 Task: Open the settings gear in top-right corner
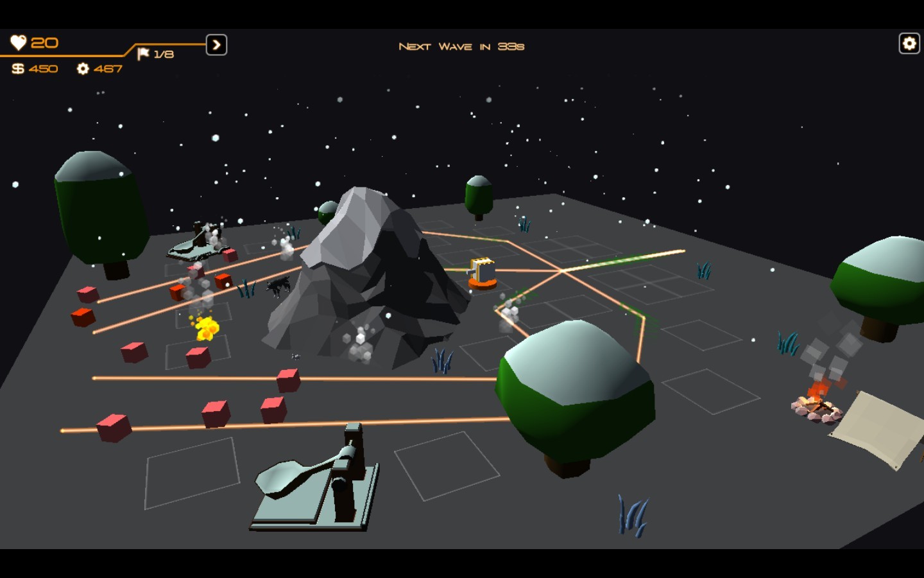pos(909,43)
